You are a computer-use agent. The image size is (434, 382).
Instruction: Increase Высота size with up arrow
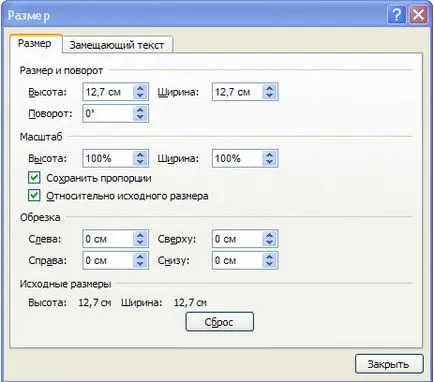coord(140,88)
